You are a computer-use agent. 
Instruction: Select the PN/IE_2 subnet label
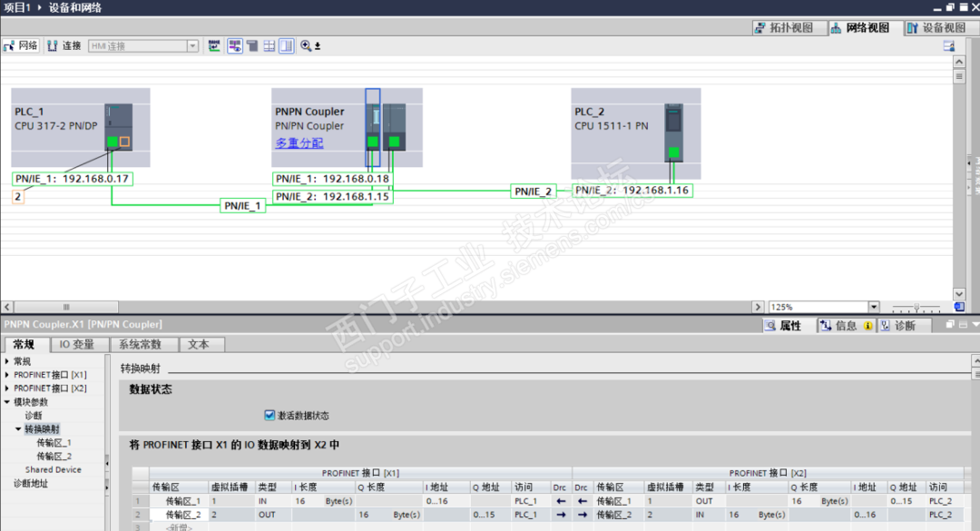coord(534,192)
